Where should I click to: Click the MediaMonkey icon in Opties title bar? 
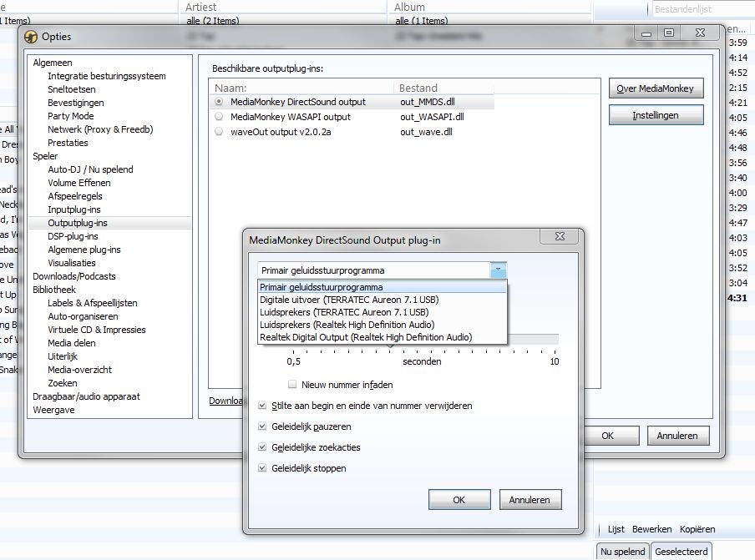point(31,37)
